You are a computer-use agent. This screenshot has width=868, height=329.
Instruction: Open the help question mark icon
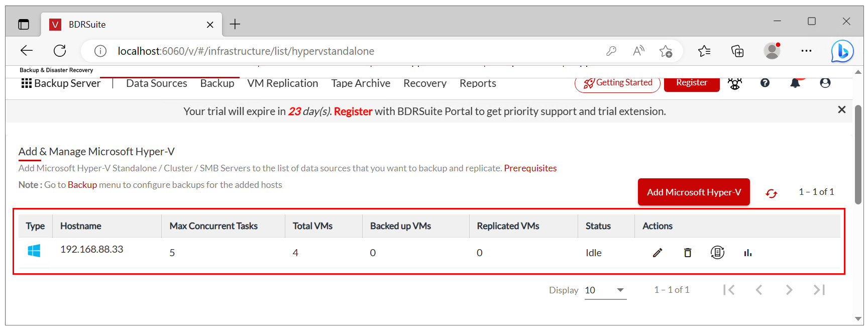(x=765, y=83)
